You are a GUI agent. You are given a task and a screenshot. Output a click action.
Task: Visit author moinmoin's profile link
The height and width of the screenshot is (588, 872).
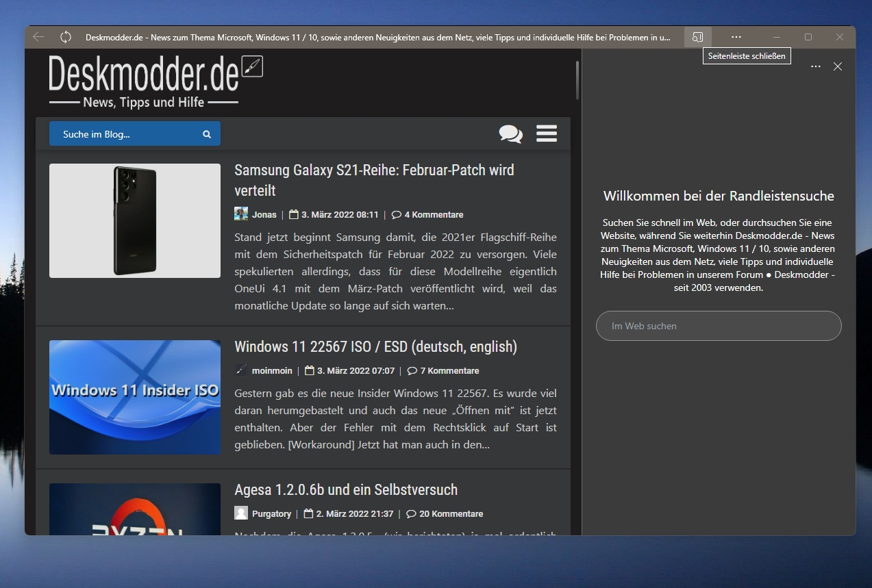(x=272, y=370)
